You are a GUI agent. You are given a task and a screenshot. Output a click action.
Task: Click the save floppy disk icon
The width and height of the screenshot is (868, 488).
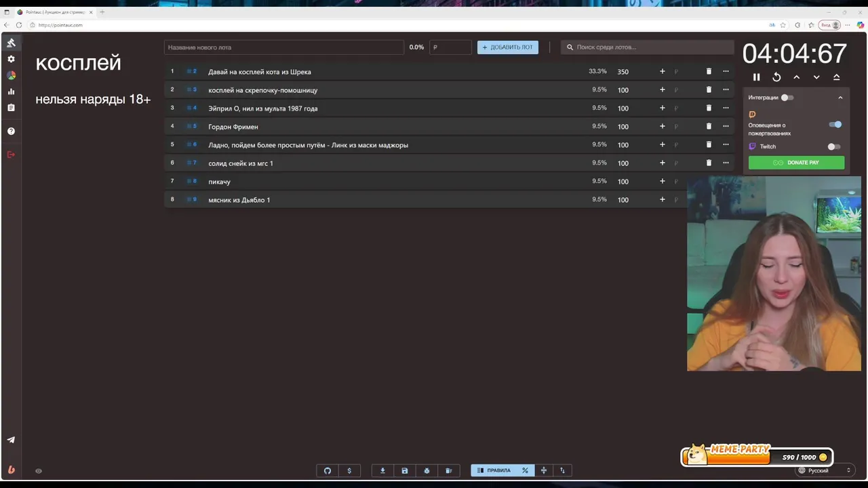(405, 470)
